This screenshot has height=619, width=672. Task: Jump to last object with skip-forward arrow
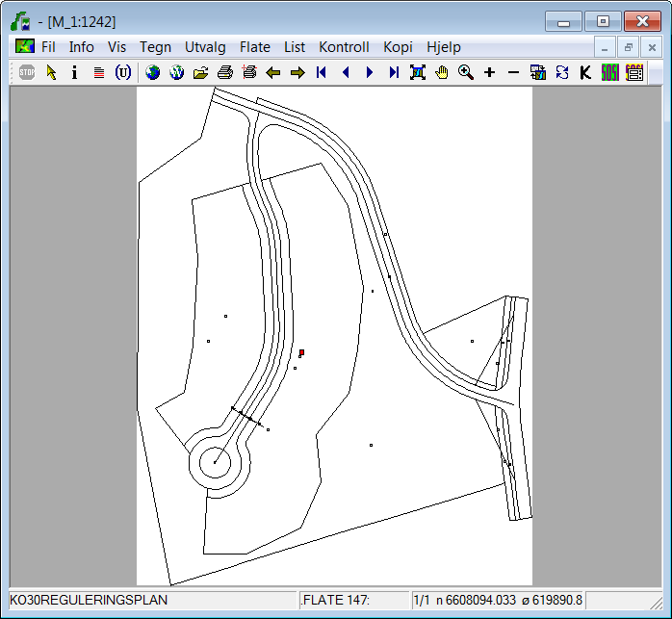pos(394,72)
